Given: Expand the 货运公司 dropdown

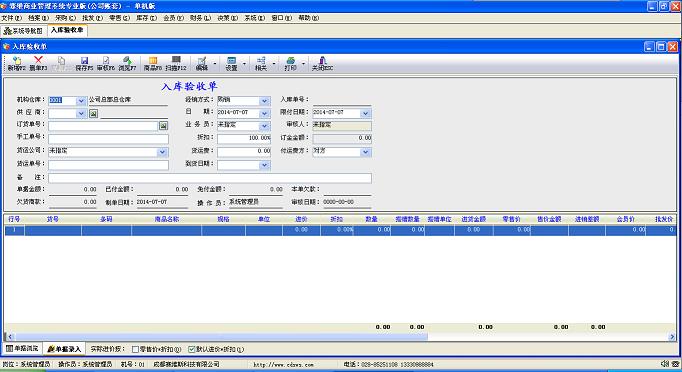Looking at the screenshot, I should coord(162,152).
